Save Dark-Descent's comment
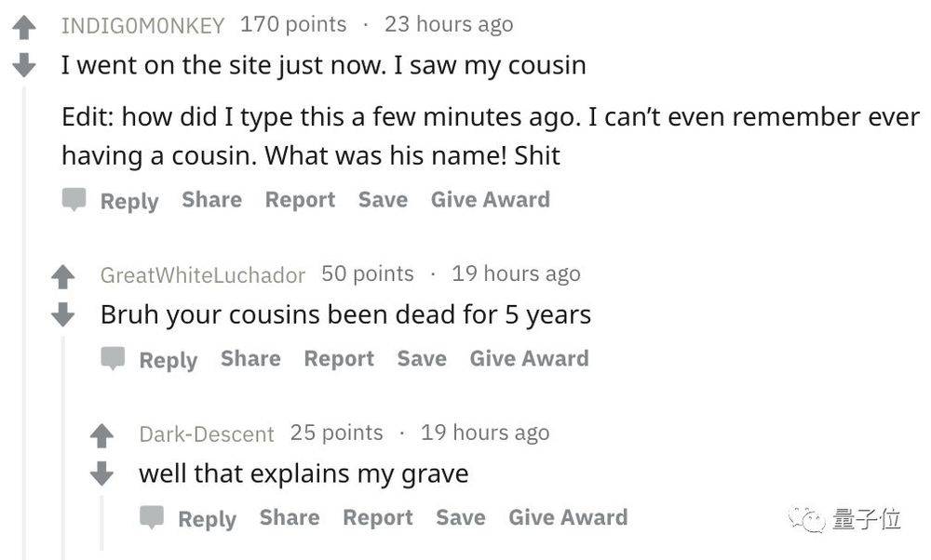Image resolution: width=931 pixels, height=560 pixels. 461,517
